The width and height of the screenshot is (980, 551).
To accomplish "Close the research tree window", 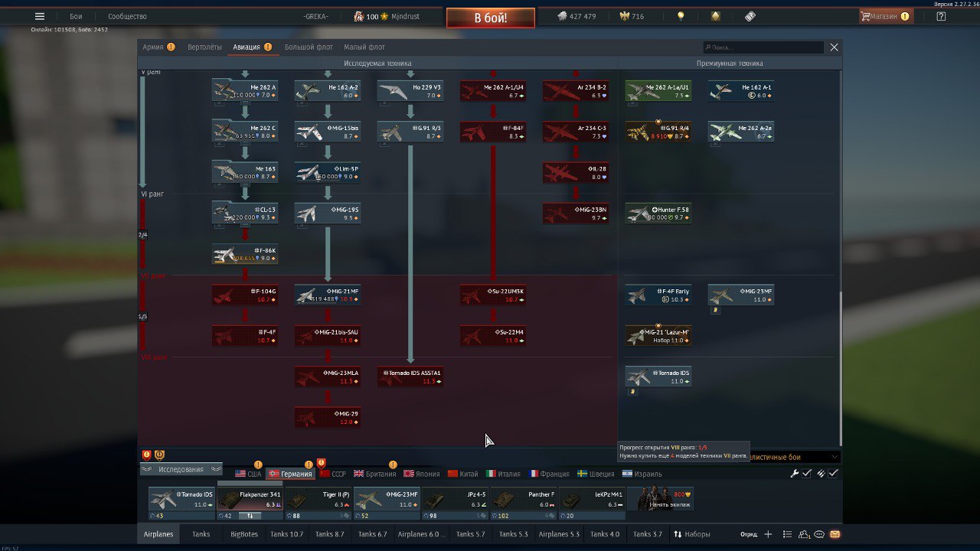I will [x=834, y=47].
